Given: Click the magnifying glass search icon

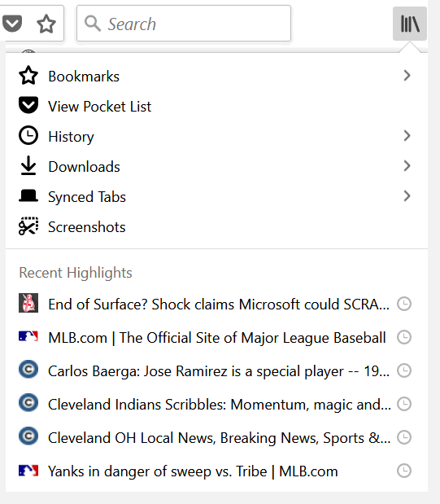Looking at the screenshot, I should pyautogui.click(x=93, y=24).
